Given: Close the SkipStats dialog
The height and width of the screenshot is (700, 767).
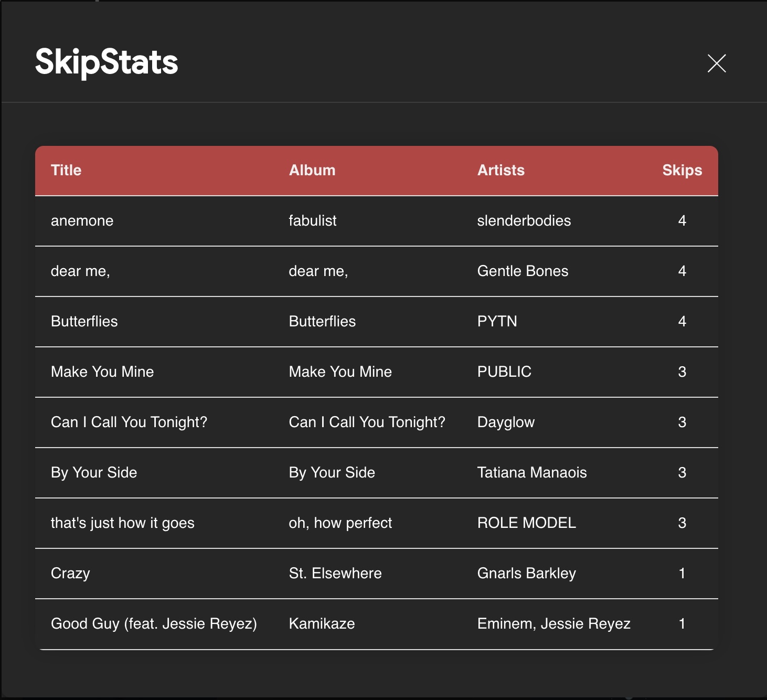Looking at the screenshot, I should tap(716, 63).
